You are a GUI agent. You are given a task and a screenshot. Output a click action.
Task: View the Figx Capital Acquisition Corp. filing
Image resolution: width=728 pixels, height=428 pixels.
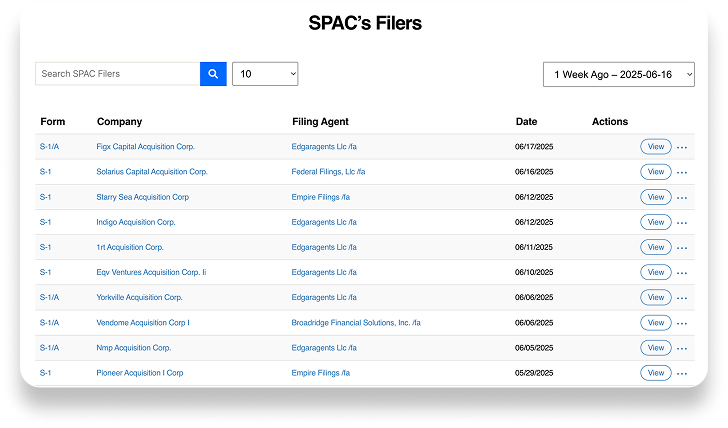coord(655,147)
